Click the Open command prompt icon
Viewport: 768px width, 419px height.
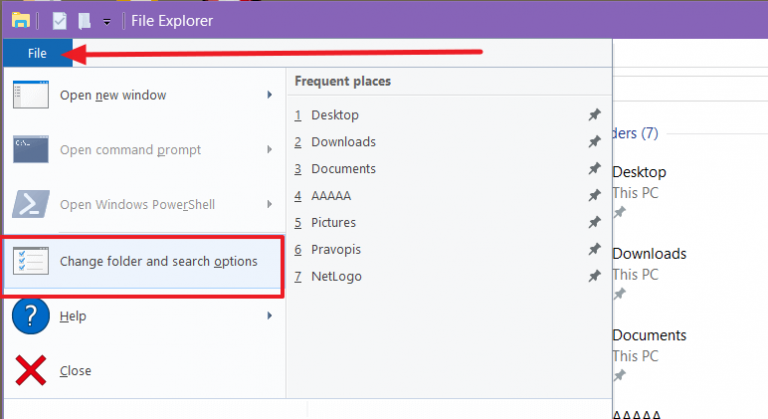pyautogui.click(x=31, y=149)
